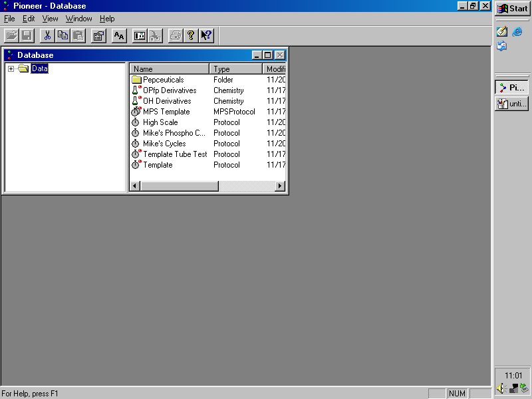Click the Save toolbar icon
This screenshot has width=532, height=399.
pos(26,35)
